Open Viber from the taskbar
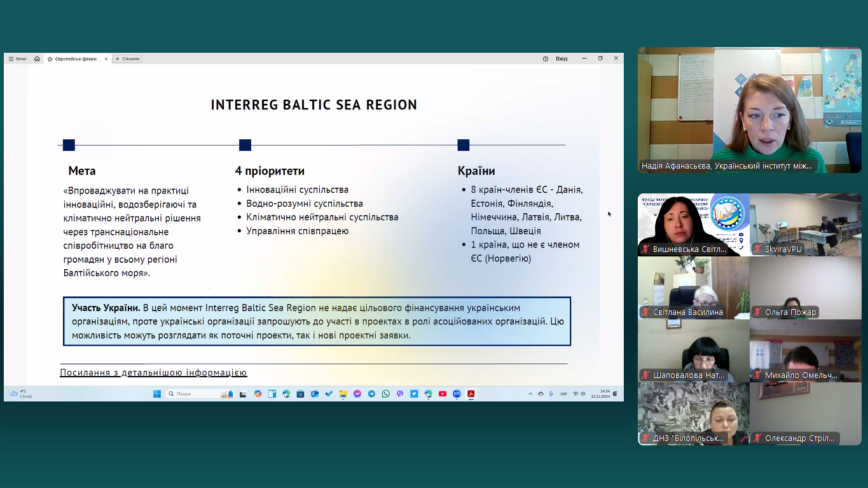Viewport: 868px width, 488px height. click(400, 394)
